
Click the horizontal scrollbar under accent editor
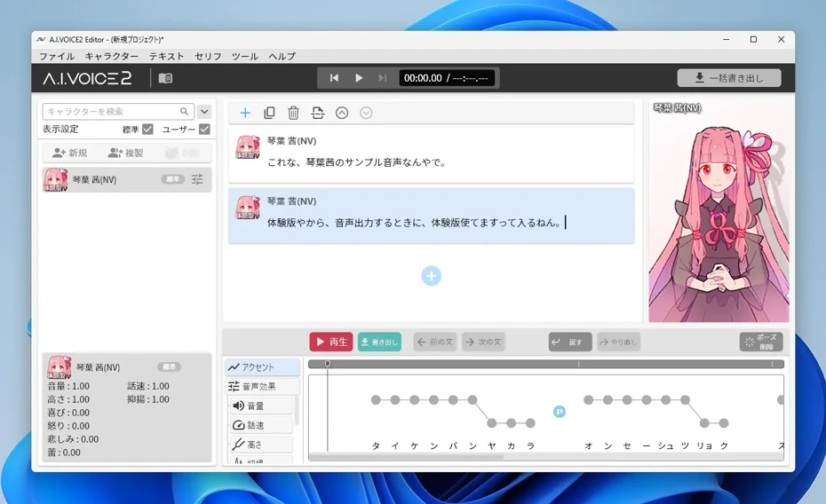406,457
